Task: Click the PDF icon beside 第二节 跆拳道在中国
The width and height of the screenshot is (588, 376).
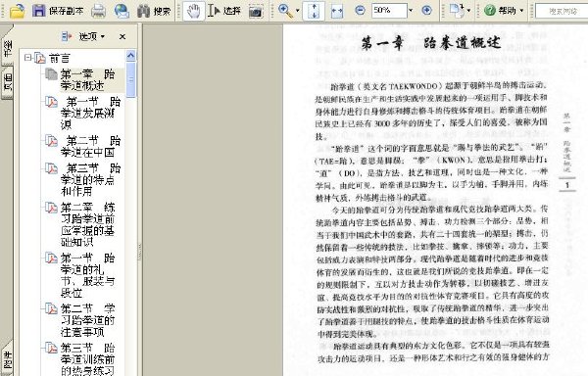Action: (x=51, y=141)
